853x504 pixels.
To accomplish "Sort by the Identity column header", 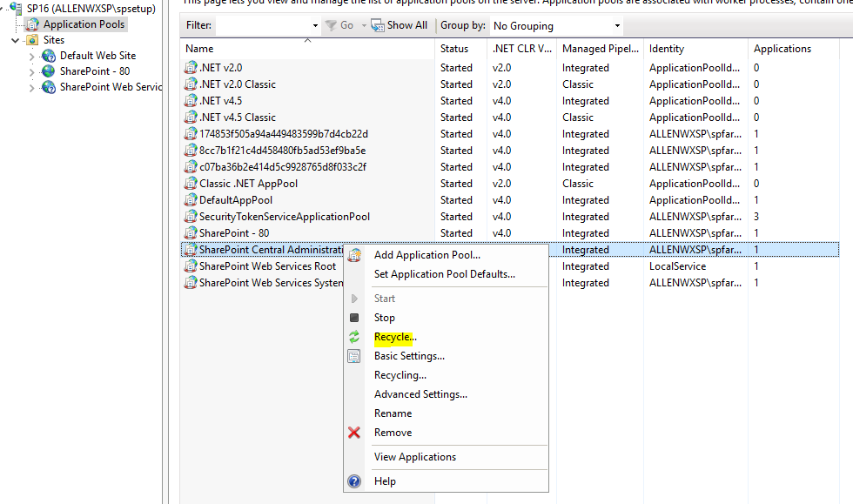I will [x=695, y=49].
